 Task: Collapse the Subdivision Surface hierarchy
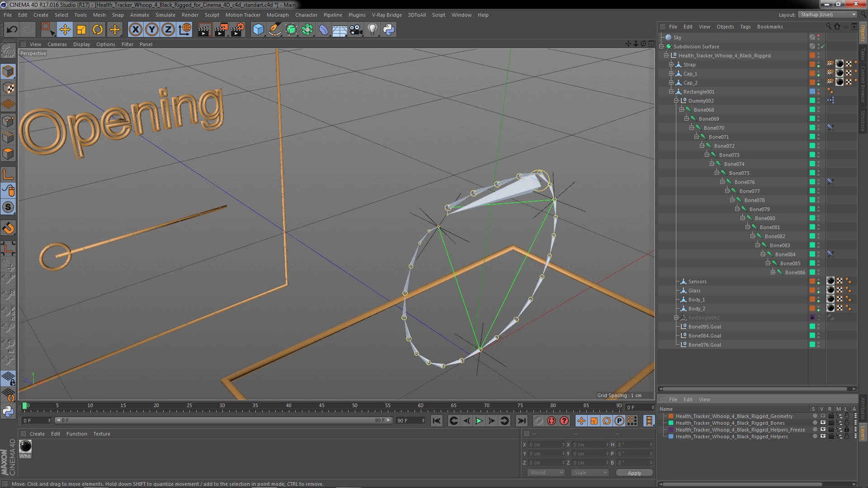coord(661,47)
